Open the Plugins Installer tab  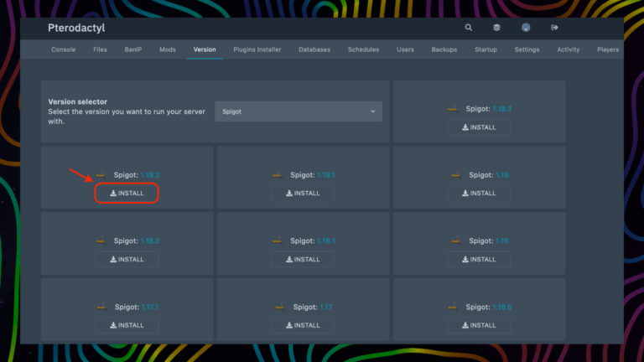click(x=258, y=49)
